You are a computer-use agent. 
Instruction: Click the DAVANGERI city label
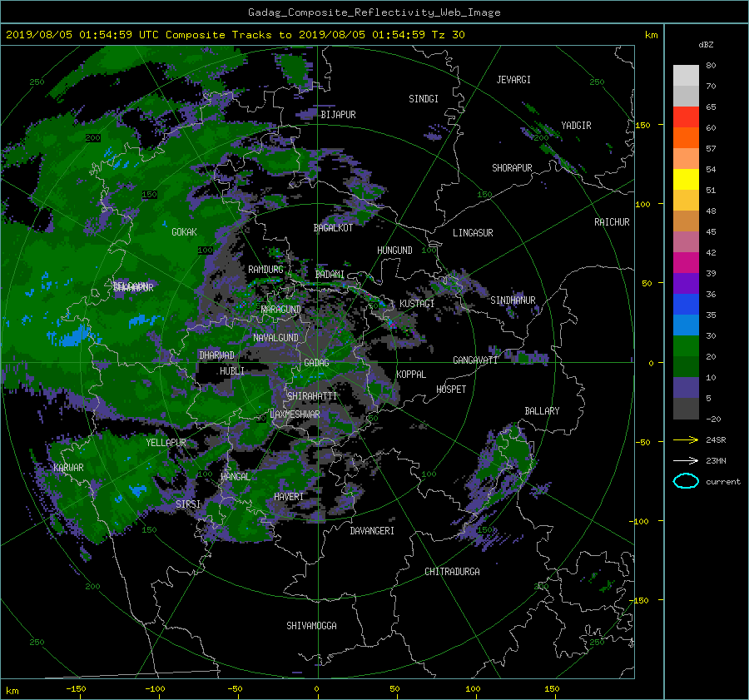(x=372, y=531)
